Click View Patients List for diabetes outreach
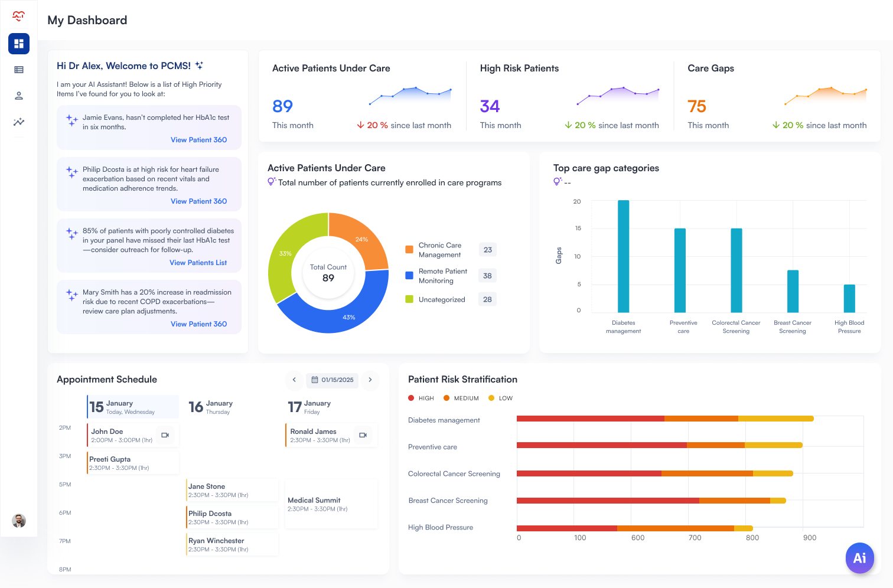The width and height of the screenshot is (893, 588). 198,263
